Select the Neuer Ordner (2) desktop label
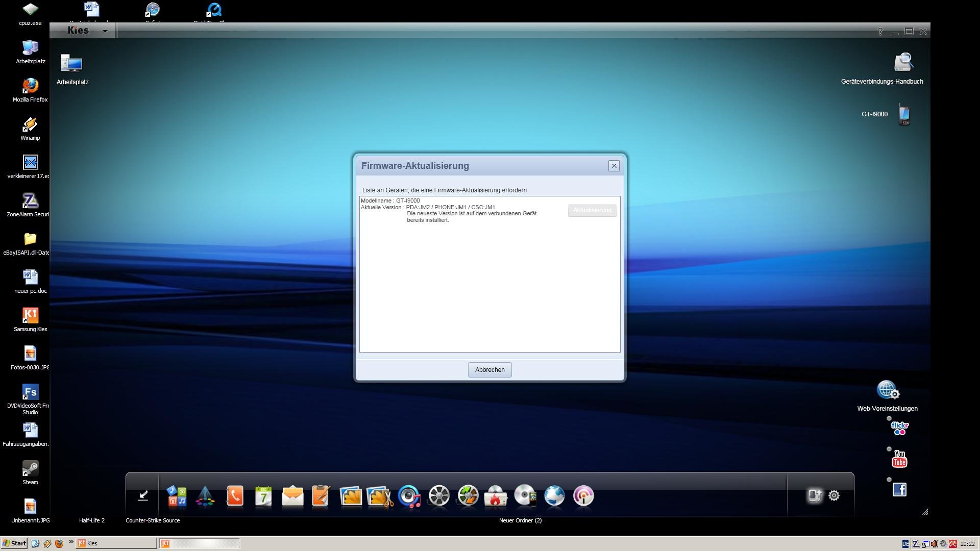 tap(520, 520)
